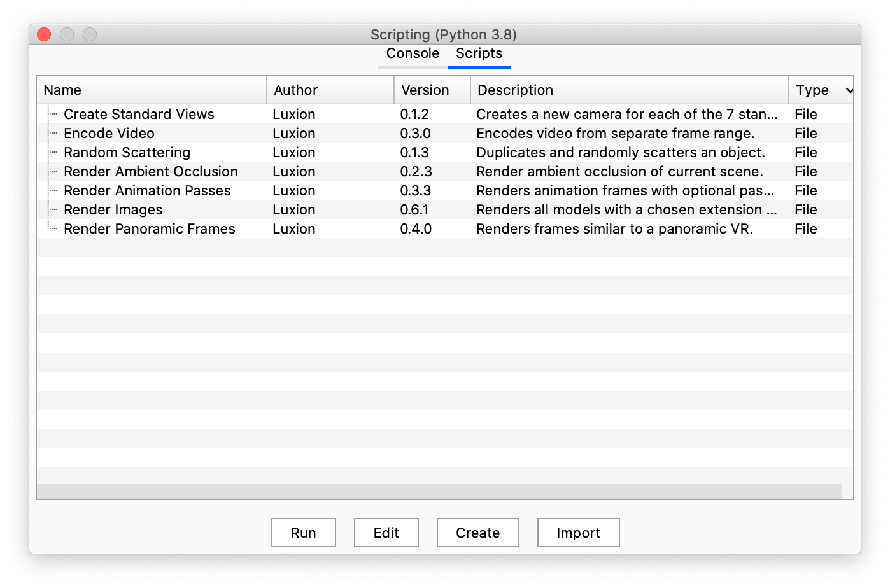The image size is (890, 588).
Task: Create a new script
Action: 477,533
